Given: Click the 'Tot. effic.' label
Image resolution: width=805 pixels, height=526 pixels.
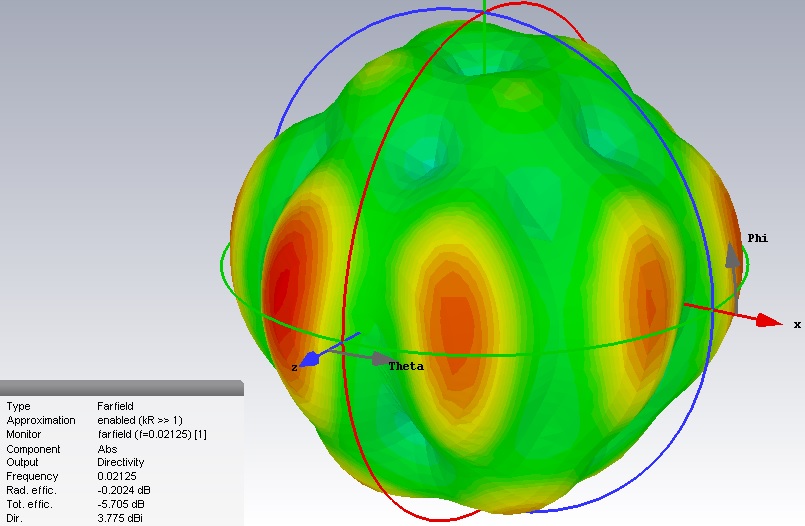Looking at the screenshot, I should click(30, 504).
